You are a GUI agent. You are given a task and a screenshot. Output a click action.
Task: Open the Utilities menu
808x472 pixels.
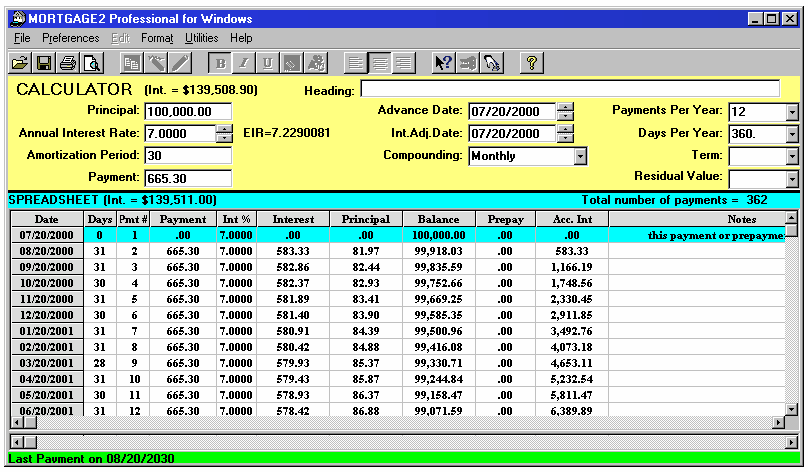[202, 38]
